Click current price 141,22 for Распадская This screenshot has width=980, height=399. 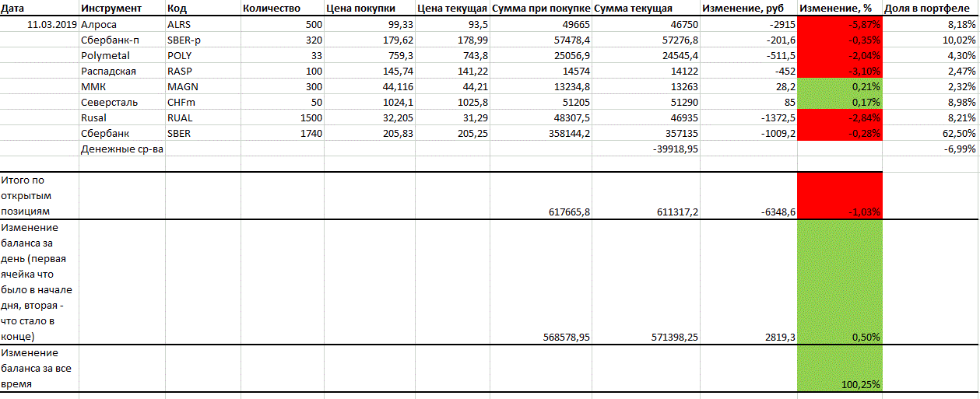[452, 71]
